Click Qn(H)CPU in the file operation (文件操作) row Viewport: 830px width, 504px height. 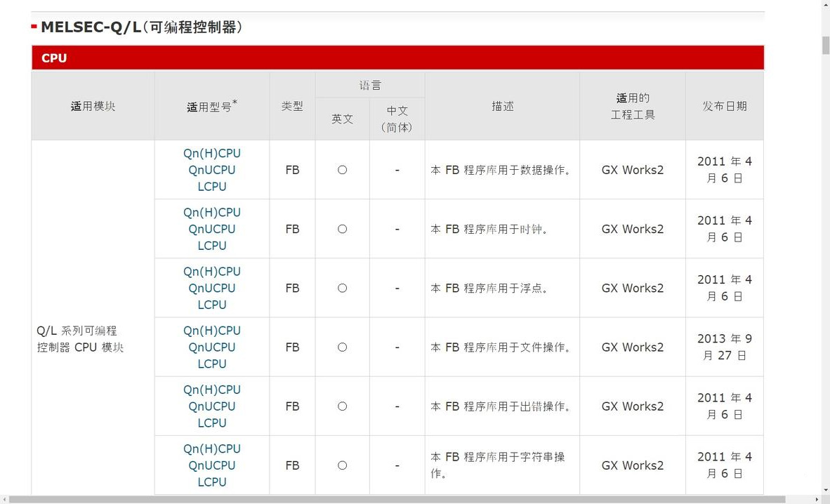[211, 330]
